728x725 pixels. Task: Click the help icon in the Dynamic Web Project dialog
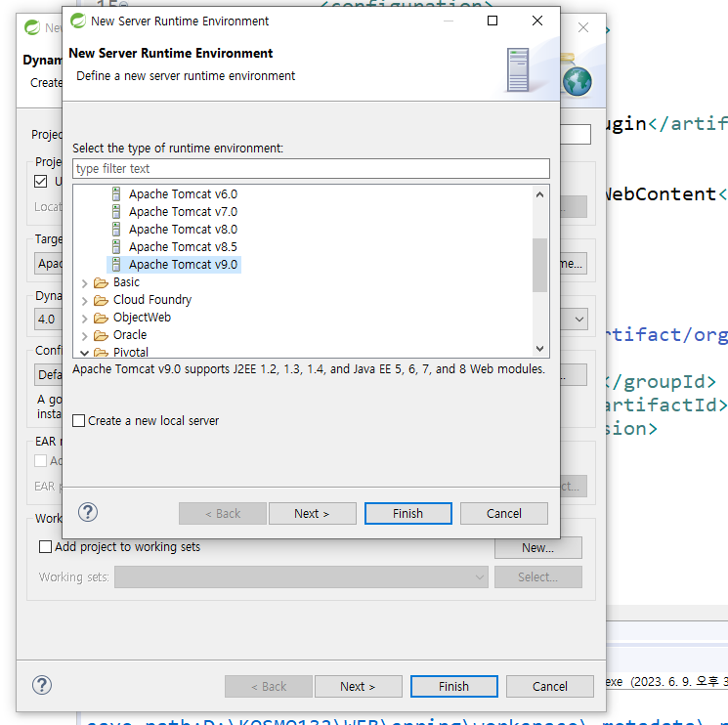42,685
